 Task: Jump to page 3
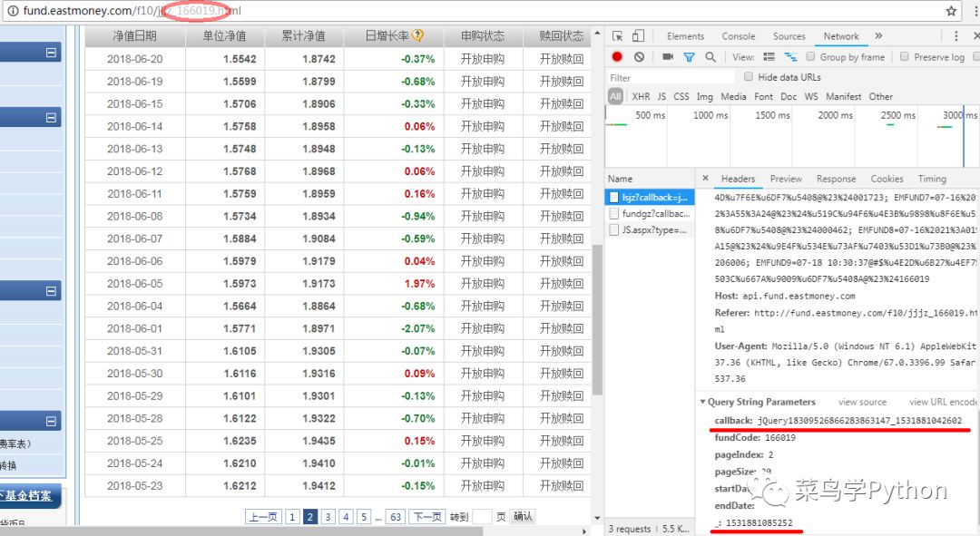pos(328,517)
